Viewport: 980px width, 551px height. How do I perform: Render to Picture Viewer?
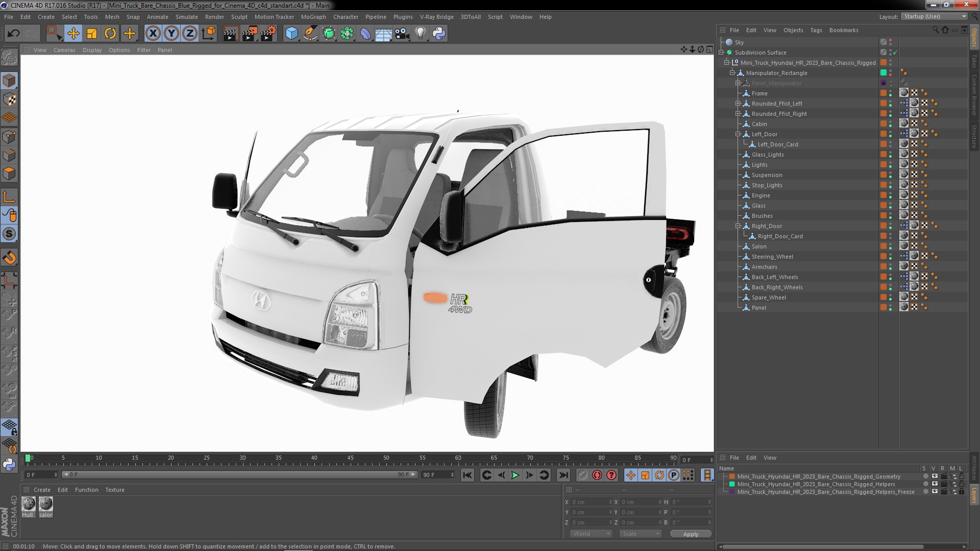(x=250, y=34)
